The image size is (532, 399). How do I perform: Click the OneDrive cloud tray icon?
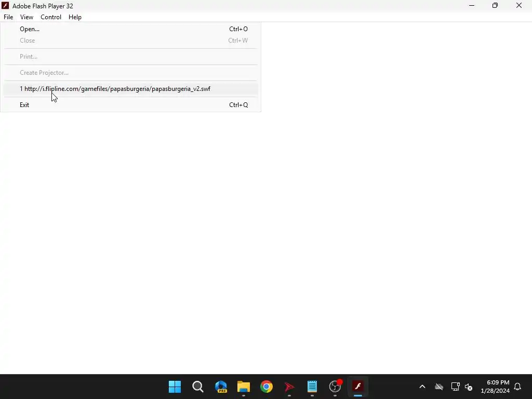click(x=439, y=387)
